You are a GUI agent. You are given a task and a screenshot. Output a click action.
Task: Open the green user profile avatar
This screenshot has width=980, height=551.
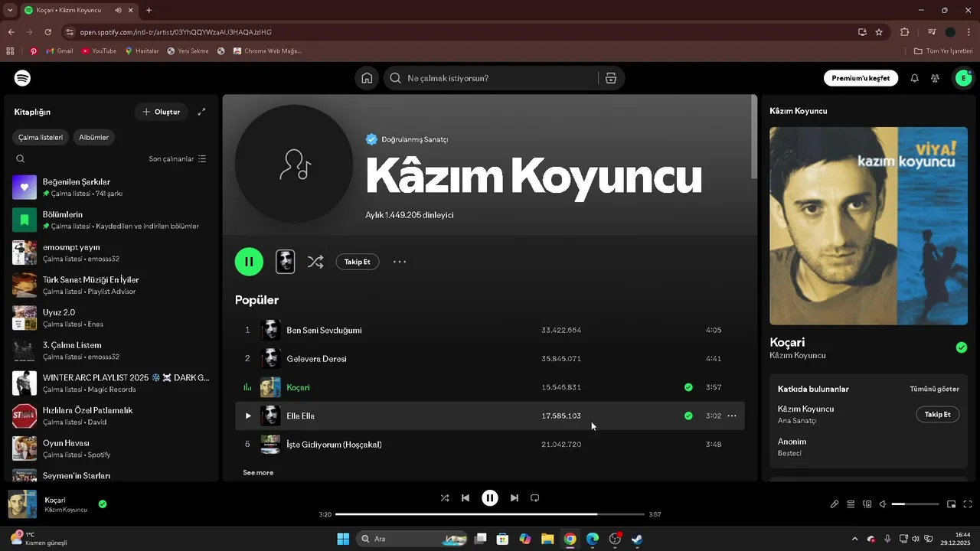(962, 78)
